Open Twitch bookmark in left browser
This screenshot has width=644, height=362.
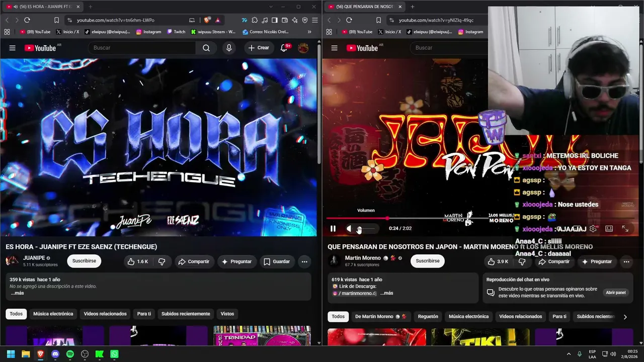[x=176, y=32]
